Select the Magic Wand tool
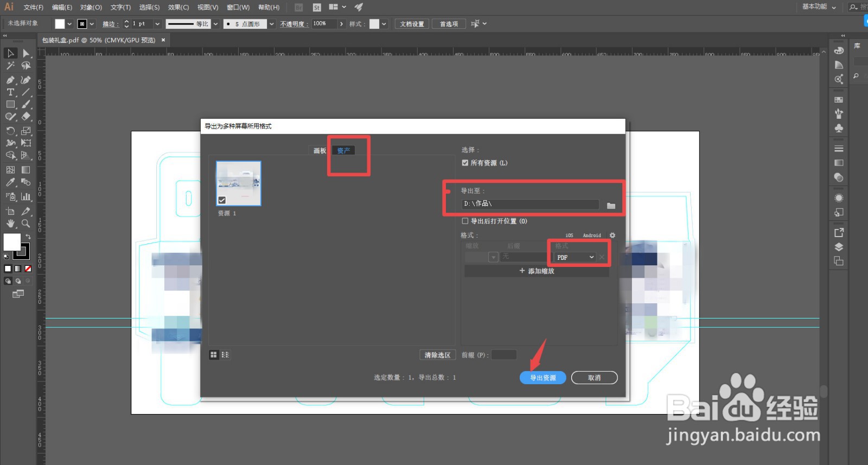Image resolution: width=868 pixels, height=465 pixels. click(x=10, y=66)
